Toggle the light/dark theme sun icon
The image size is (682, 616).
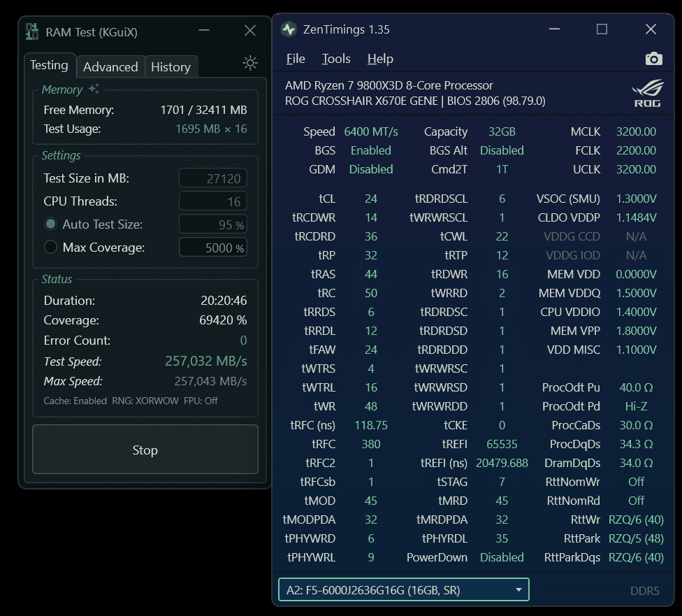tap(250, 63)
